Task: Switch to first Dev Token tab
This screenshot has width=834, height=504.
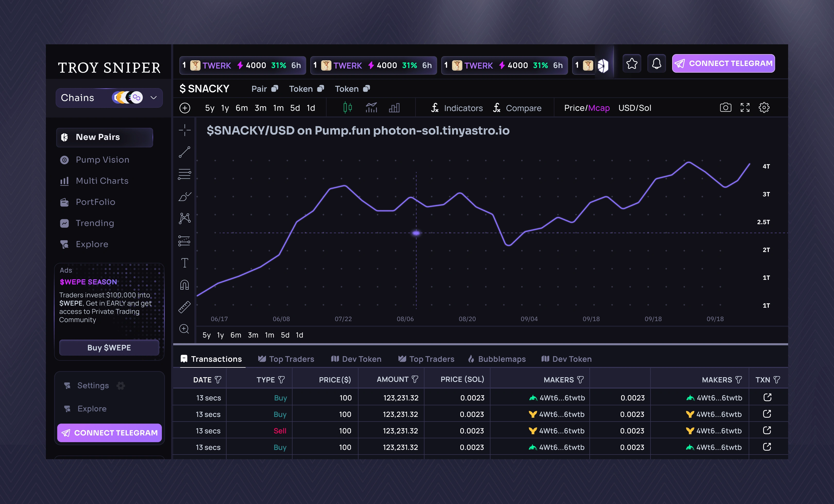Action: [356, 359]
